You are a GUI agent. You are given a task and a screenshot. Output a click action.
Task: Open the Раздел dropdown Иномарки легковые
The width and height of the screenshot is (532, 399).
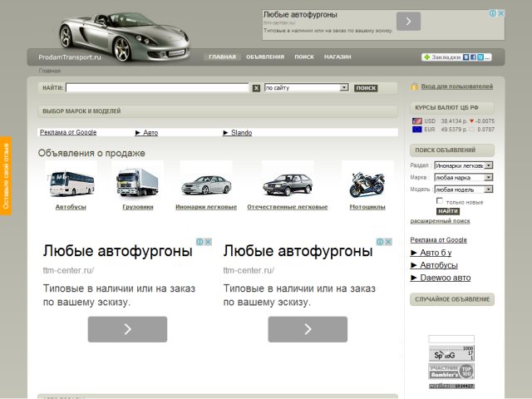click(x=464, y=165)
